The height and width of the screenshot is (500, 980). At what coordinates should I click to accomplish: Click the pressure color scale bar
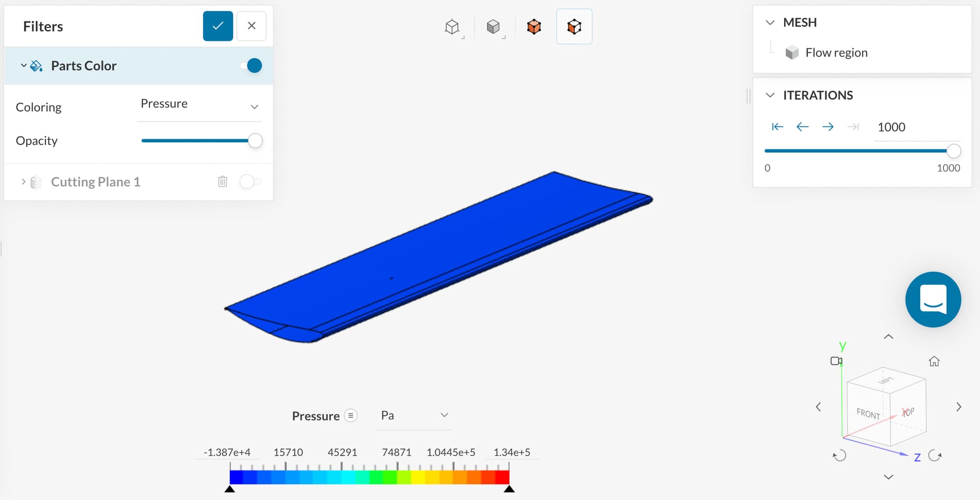[x=370, y=477]
